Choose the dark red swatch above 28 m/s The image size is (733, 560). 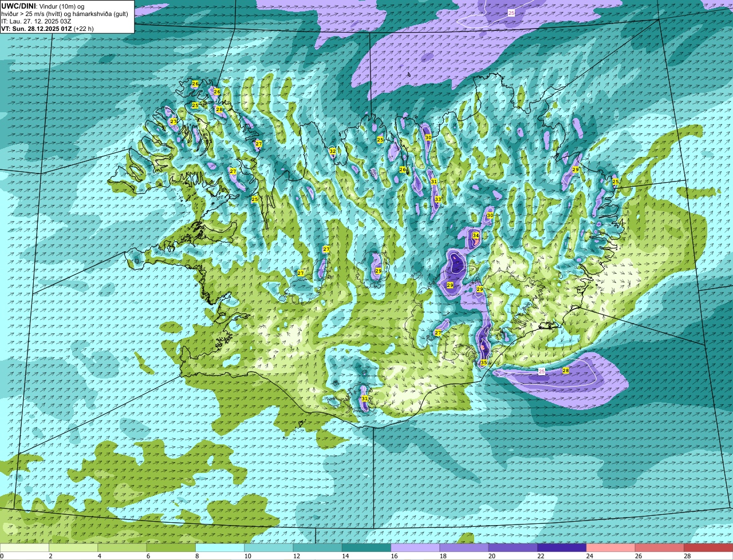click(x=708, y=547)
